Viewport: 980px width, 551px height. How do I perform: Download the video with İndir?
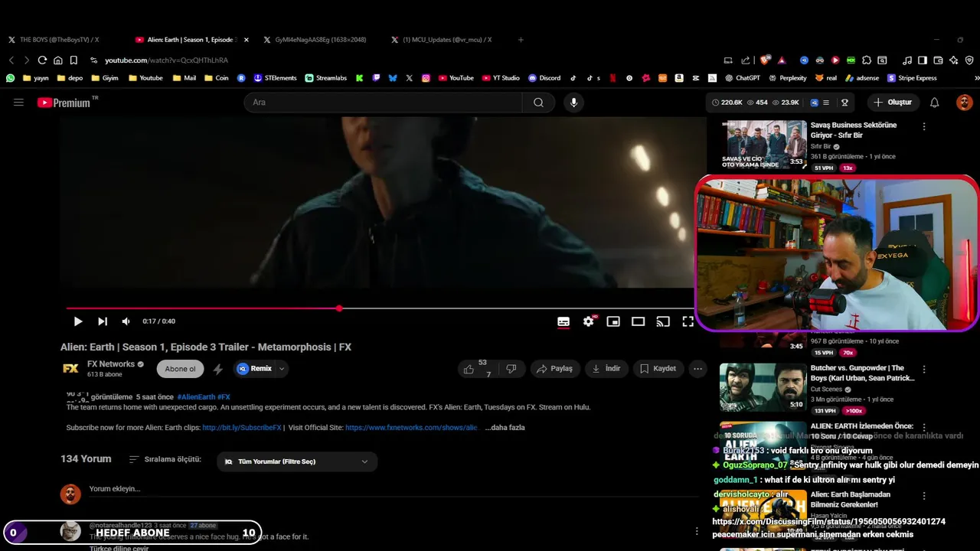(606, 369)
